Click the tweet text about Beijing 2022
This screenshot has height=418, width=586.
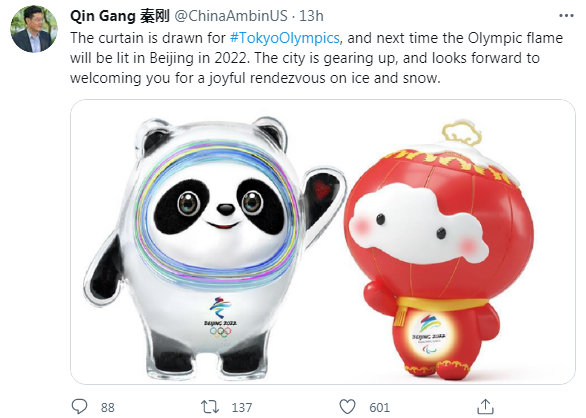point(316,58)
